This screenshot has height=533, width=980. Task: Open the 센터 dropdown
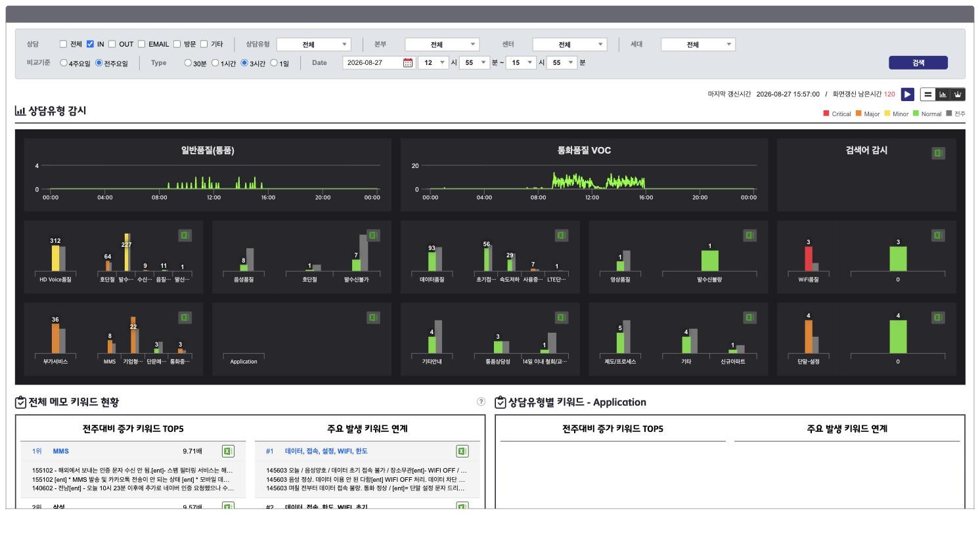[569, 44]
